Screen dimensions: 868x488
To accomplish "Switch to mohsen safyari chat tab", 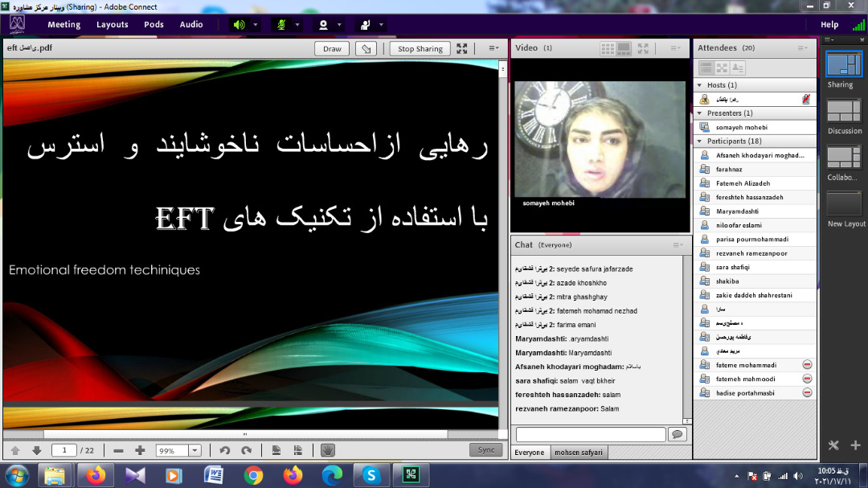I will click(x=578, y=453).
